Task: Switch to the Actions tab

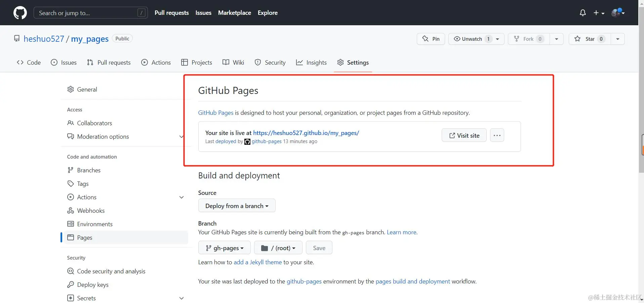Action: point(156,63)
